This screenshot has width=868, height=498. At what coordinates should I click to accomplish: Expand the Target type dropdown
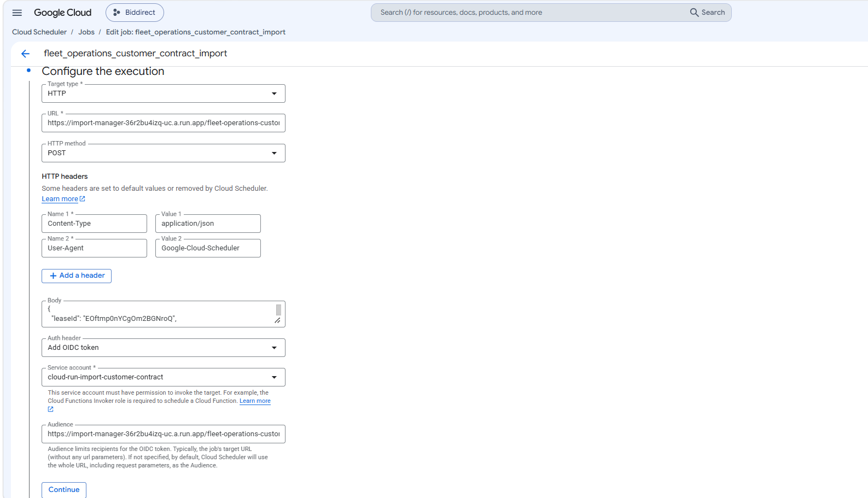coord(164,93)
